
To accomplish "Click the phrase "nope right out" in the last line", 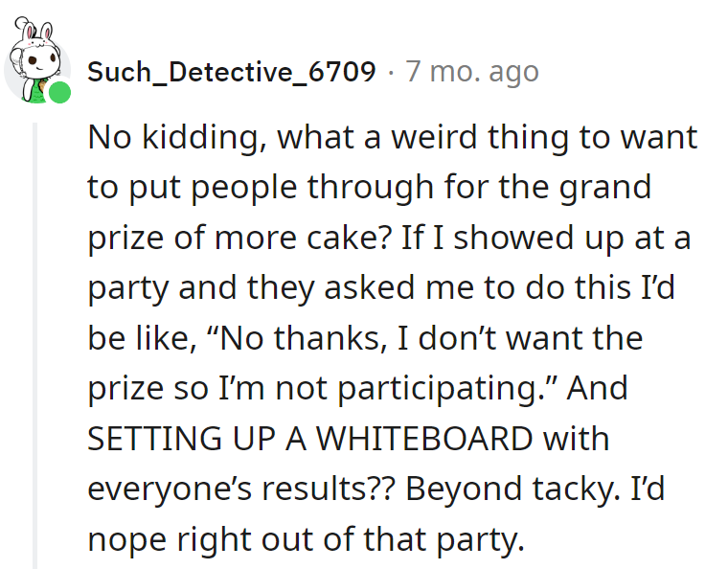I will pos(201,539).
